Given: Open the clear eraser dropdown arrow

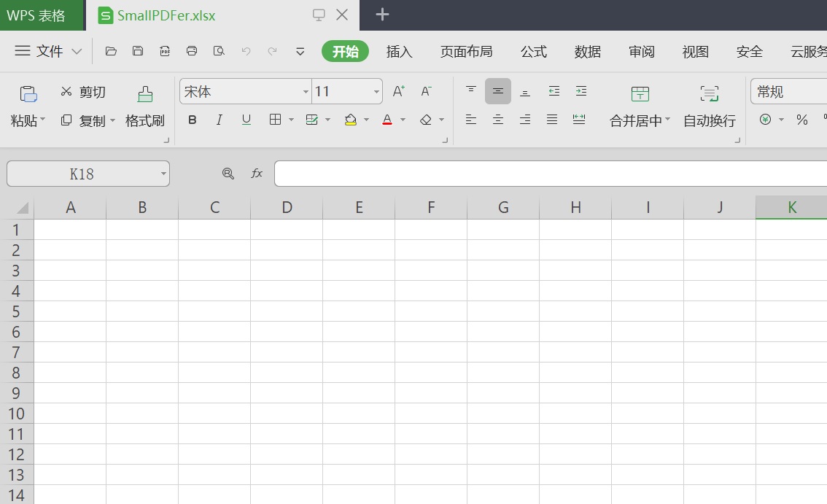Looking at the screenshot, I should (441, 120).
